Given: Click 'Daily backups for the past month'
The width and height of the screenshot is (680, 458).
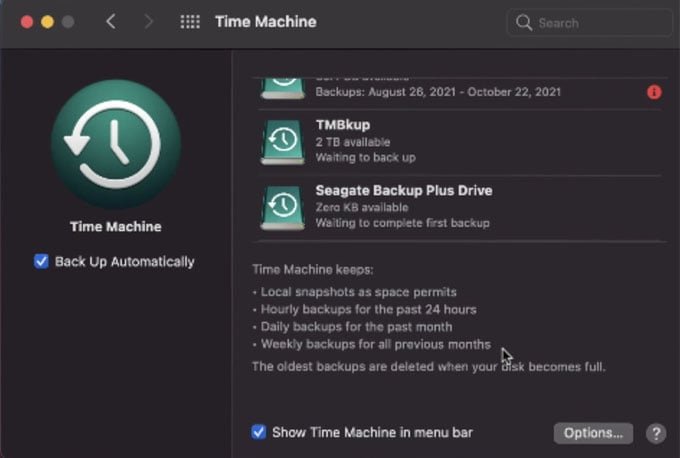Looking at the screenshot, I should (x=356, y=327).
